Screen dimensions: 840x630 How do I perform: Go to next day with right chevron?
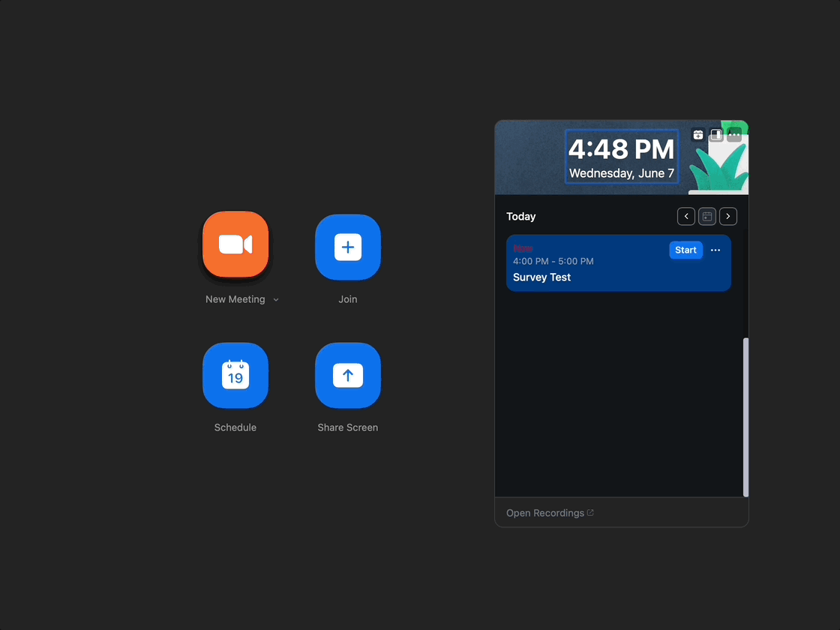point(728,217)
